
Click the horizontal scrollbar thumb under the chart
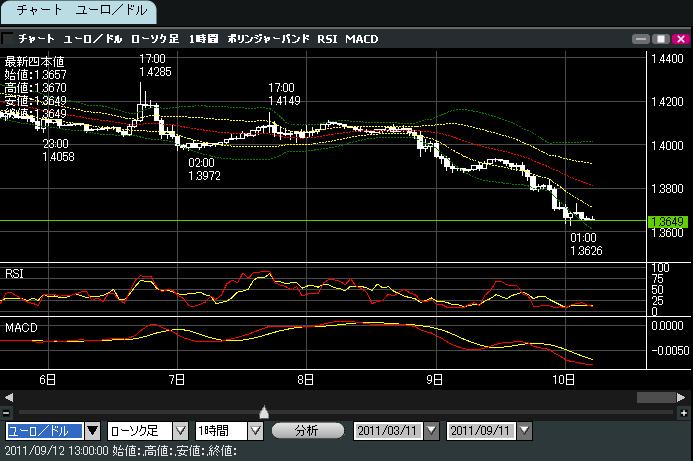654,397
